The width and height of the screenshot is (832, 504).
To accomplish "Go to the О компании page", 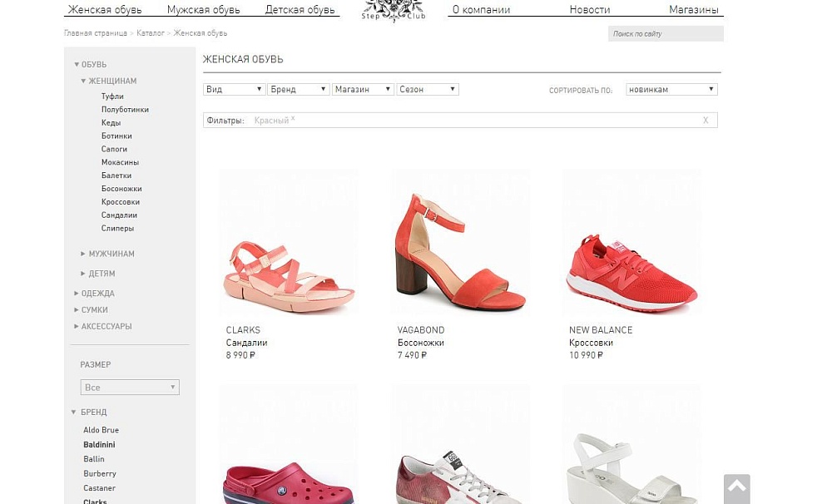I will [481, 9].
